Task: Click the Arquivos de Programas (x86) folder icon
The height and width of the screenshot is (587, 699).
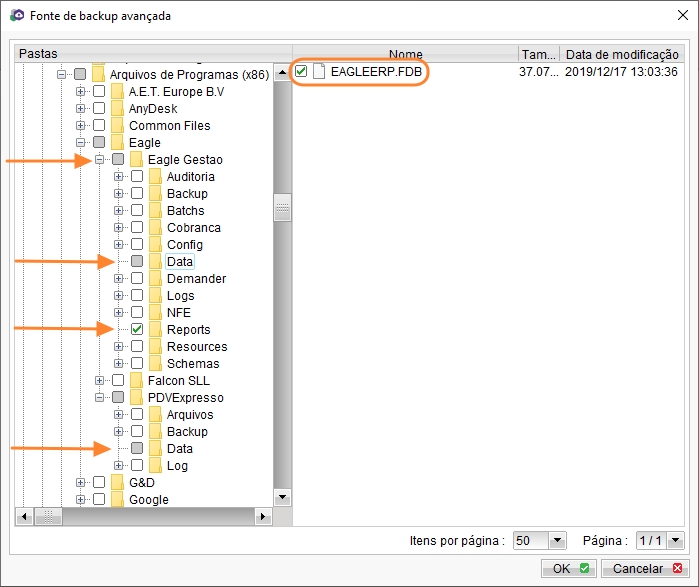Action: [98, 74]
